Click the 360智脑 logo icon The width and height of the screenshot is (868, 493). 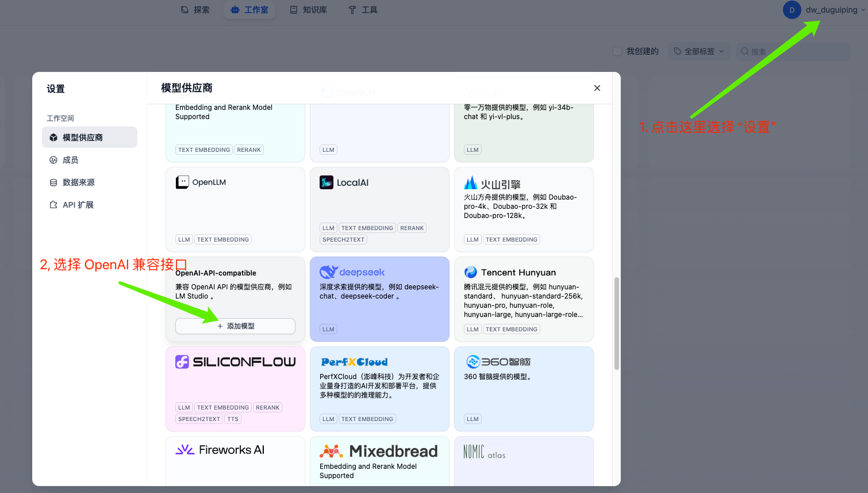[x=473, y=362]
